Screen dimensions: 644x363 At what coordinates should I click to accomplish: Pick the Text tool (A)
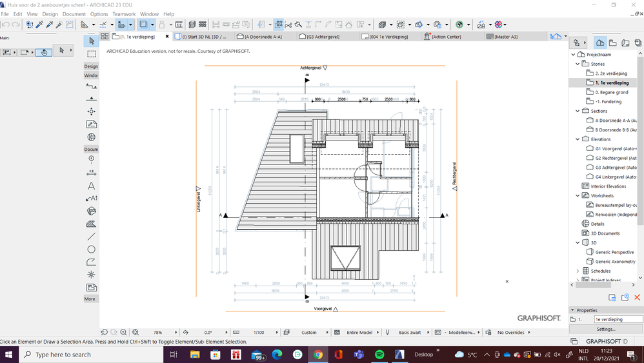(91, 186)
